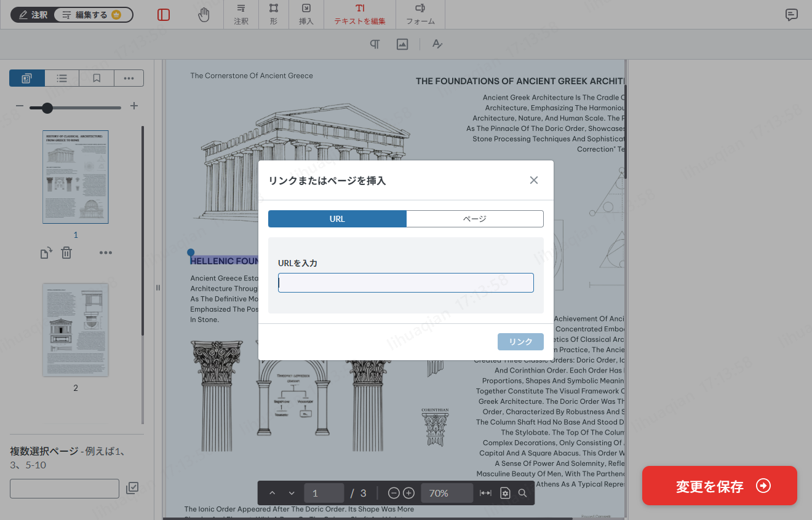812x520 pixels.
Task: Select page 1 thumbnail
Action: point(76,177)
